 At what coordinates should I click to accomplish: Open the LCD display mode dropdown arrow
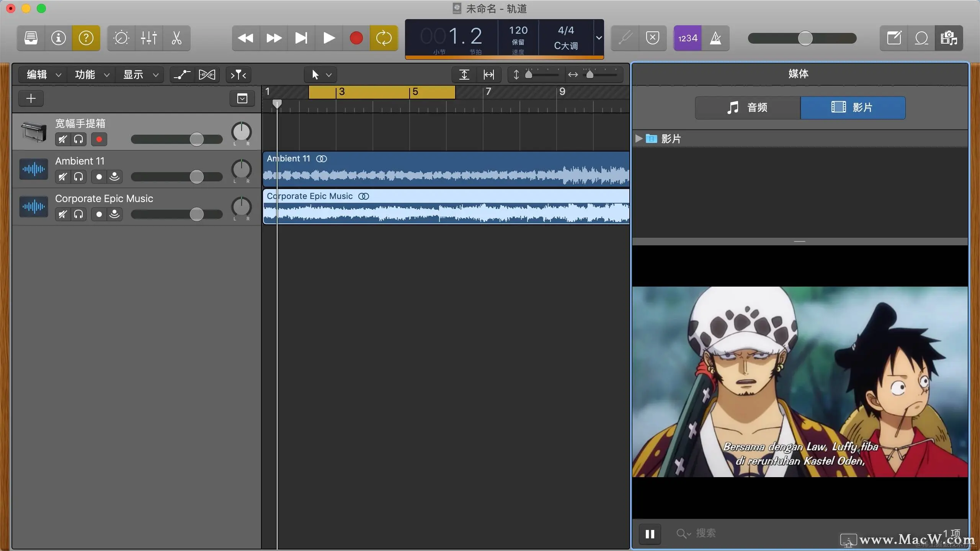599,38
